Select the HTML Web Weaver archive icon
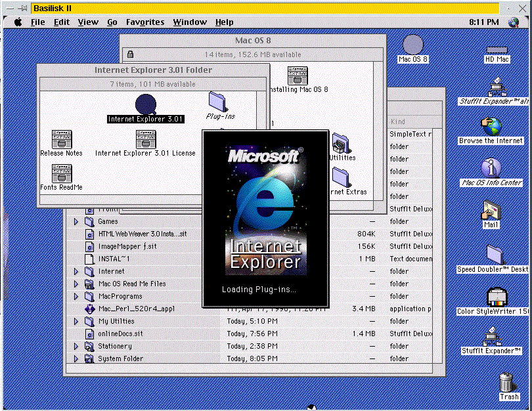This screenshot has height=411, width=532. coord(89,234)
